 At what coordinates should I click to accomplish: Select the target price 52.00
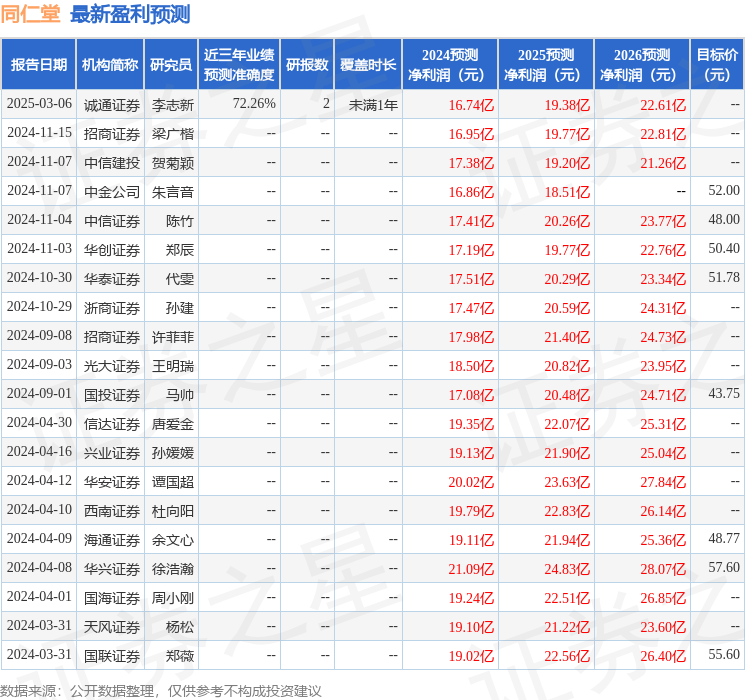[x=724, y=191]
